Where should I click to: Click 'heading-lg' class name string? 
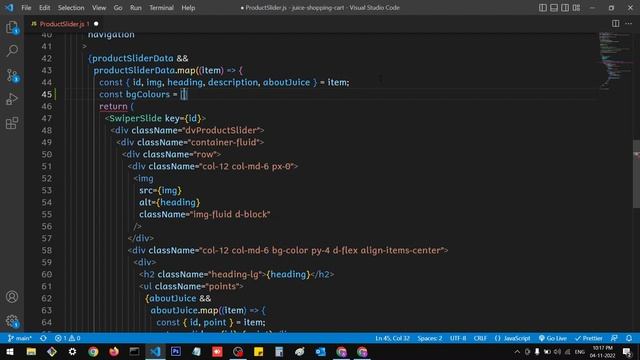pyautogui.click(x=235, y=274)
